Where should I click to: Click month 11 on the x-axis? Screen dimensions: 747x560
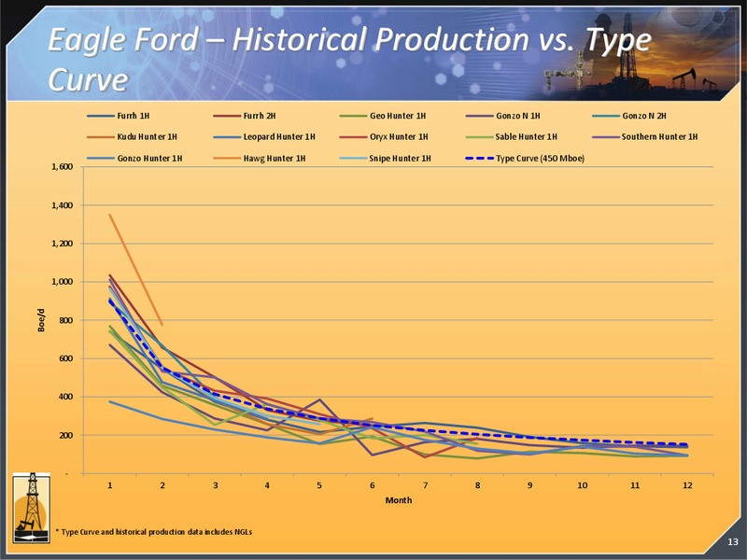(x=635, y=485)
